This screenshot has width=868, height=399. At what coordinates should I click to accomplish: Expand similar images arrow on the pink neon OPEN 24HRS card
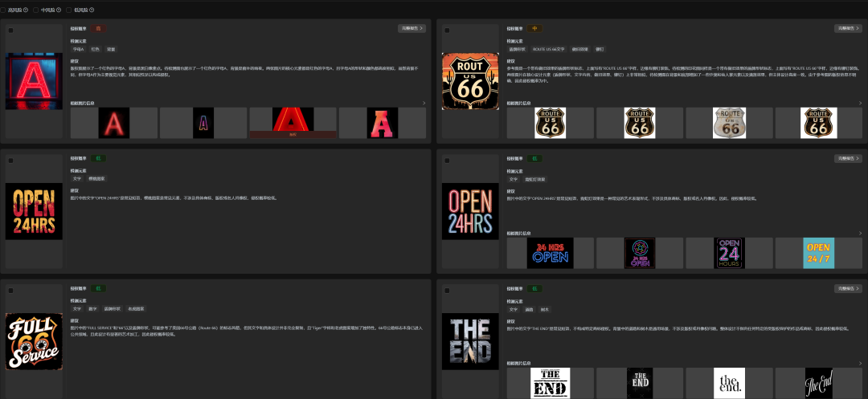860,233
